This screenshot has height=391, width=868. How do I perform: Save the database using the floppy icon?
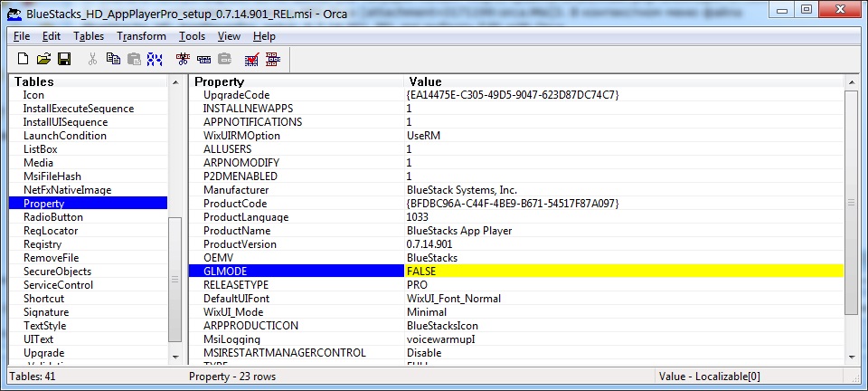(x=64, y=59)
